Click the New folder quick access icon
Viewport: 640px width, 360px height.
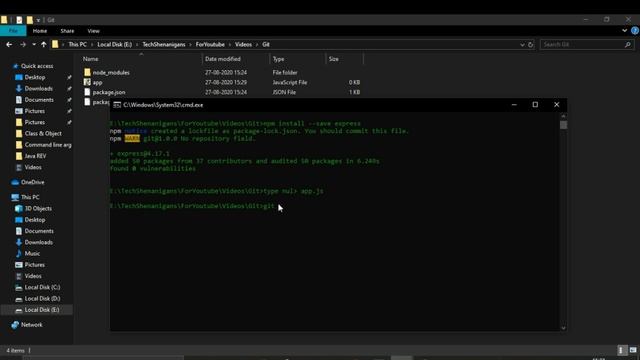[x=29, y=20]
